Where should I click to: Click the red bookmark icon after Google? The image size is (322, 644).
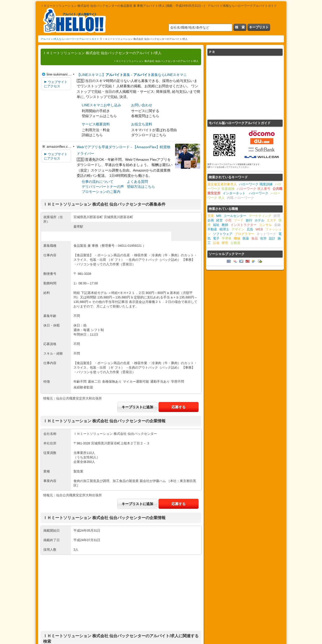(x=248, y=261)
